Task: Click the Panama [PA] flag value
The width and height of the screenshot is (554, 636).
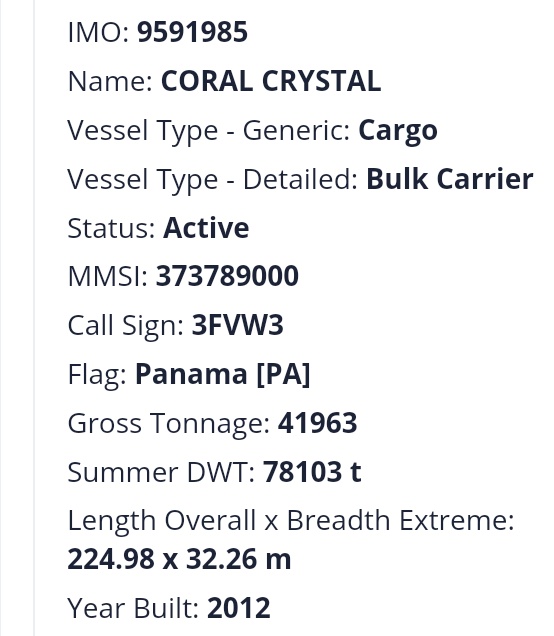Action: coord(222,374)
